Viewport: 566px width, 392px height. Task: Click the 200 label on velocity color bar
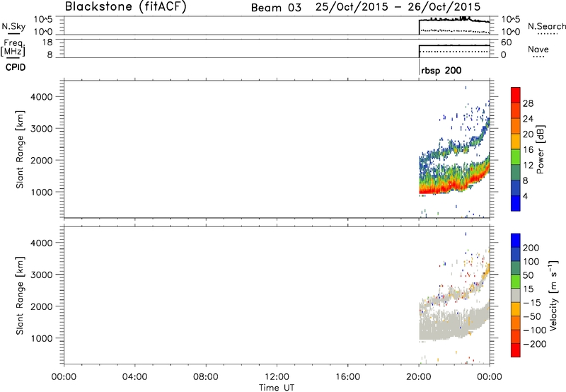click(x=531, y=248)
